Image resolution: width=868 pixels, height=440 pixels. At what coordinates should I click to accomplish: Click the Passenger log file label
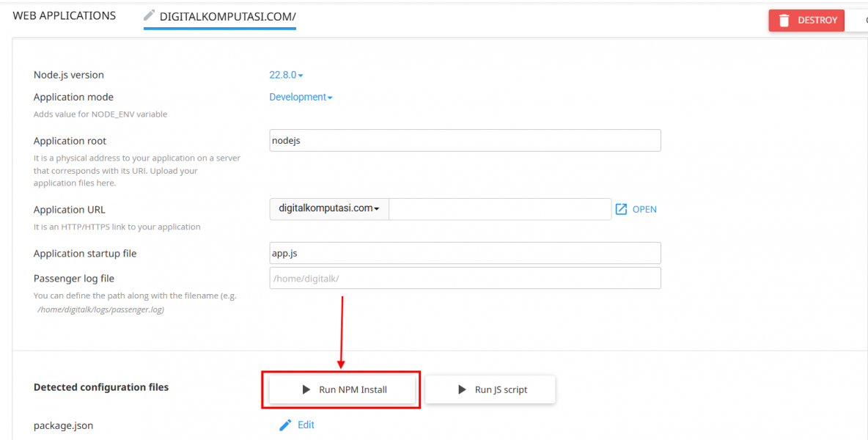click(x=73, y=279)
